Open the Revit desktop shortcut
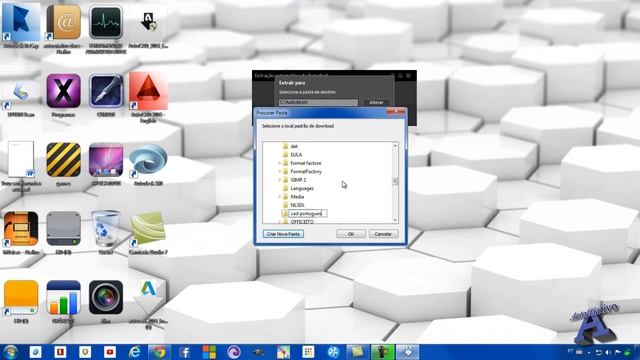 click(x=21, y=23)
